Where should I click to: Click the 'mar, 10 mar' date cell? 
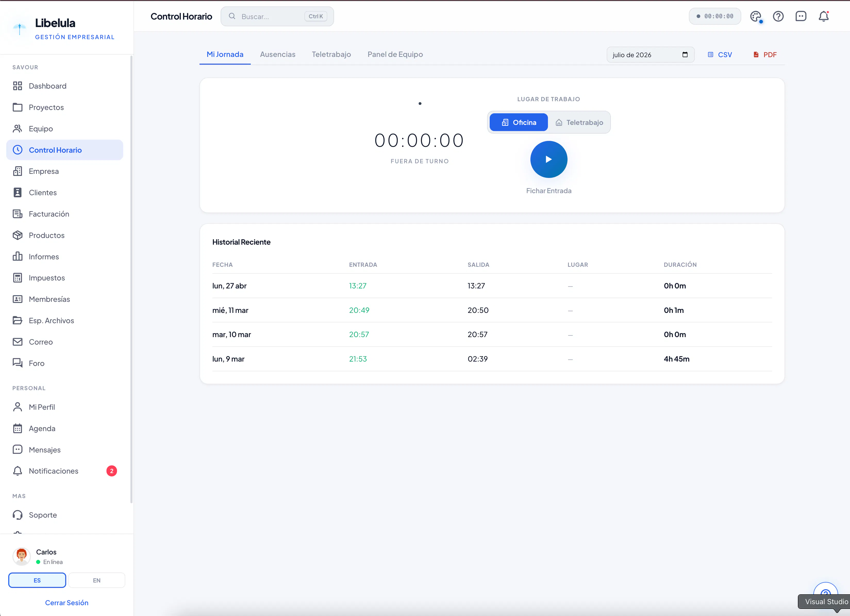point(232,335)
